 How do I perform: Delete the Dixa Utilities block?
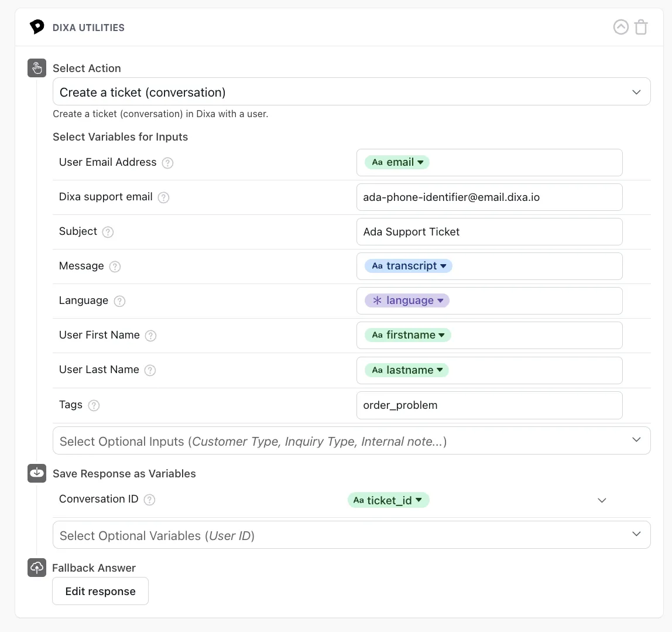coord(641,27)
